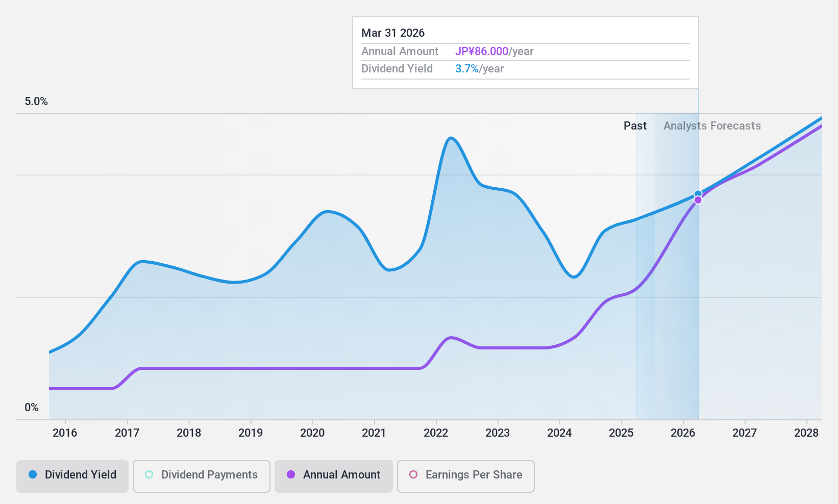Viewport: 838px width, 504px height.
Task: Toggle the Dividend Payments series
Action: point(202,476)
